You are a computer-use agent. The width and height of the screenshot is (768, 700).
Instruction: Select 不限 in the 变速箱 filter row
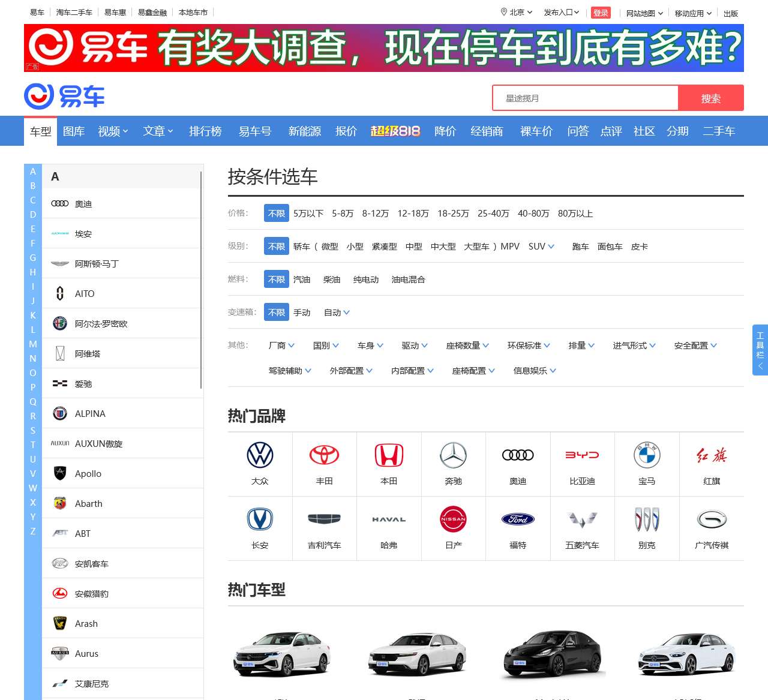(277, 313)
